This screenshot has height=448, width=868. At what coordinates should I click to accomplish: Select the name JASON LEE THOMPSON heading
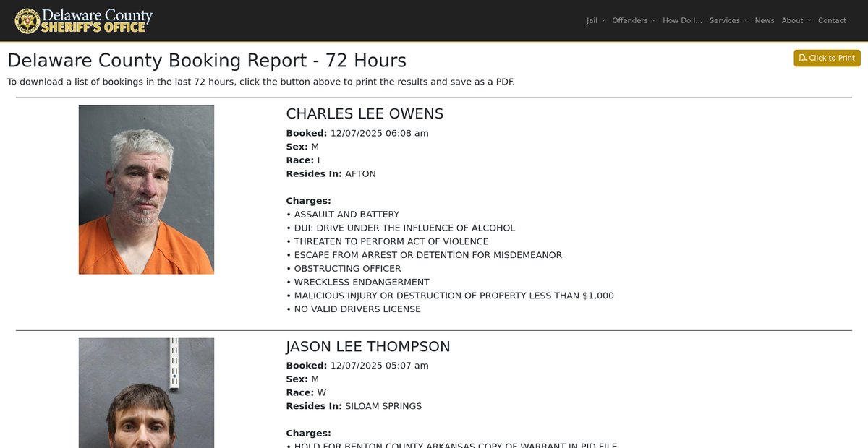click(x=368, y=346)
